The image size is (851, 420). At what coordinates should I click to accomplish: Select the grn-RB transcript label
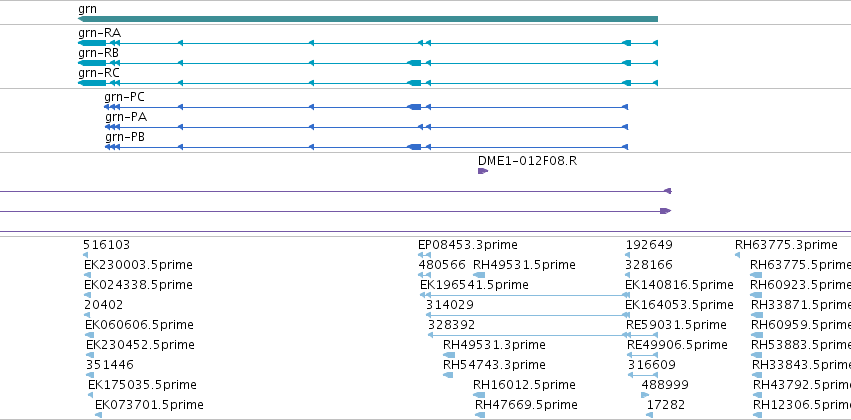(98, 53)
